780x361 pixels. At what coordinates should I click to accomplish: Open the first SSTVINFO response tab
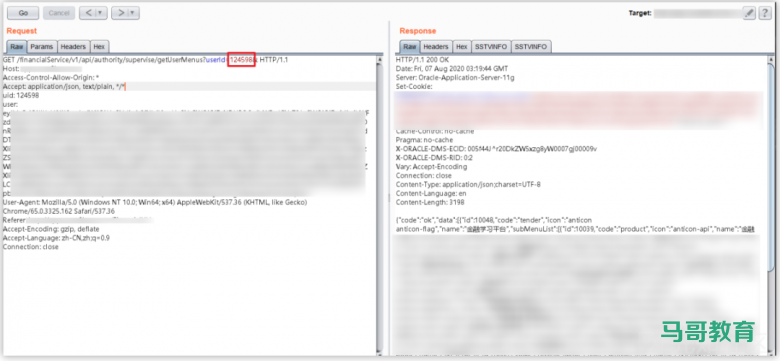(490, 46)
